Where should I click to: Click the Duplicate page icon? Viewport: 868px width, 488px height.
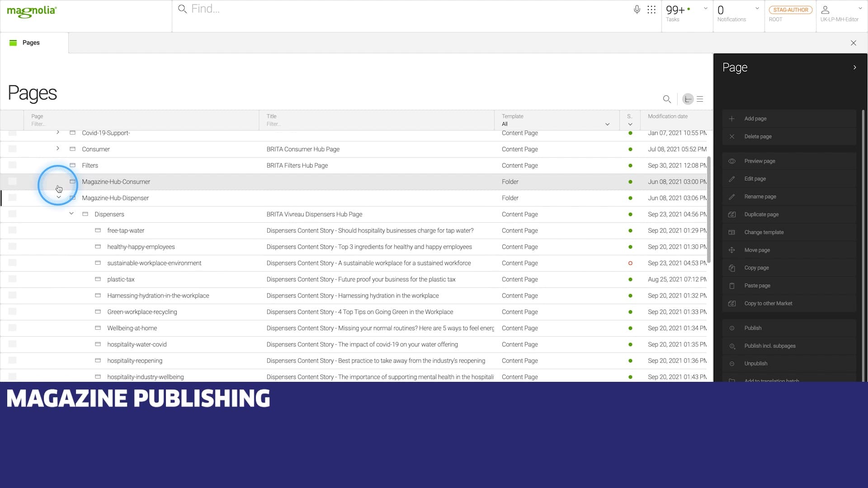[732, 215]
